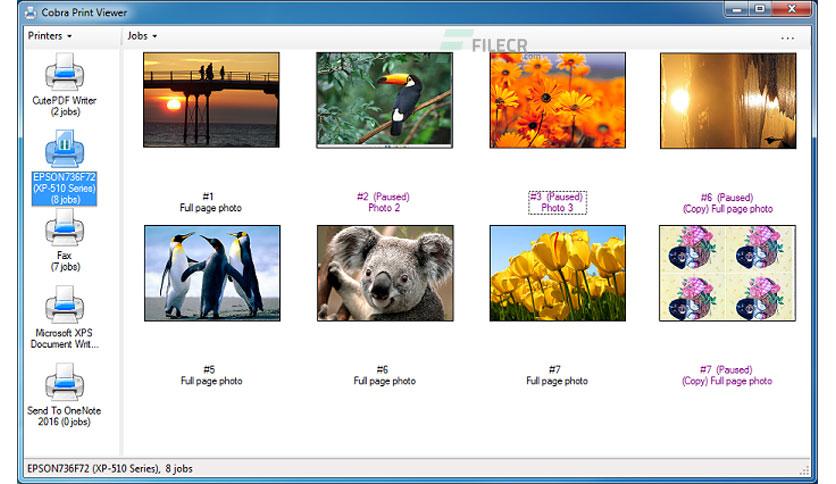Close the Cobra Print Viewer window
The width and height of the screenshot is (836, 484).
[792, 9]
